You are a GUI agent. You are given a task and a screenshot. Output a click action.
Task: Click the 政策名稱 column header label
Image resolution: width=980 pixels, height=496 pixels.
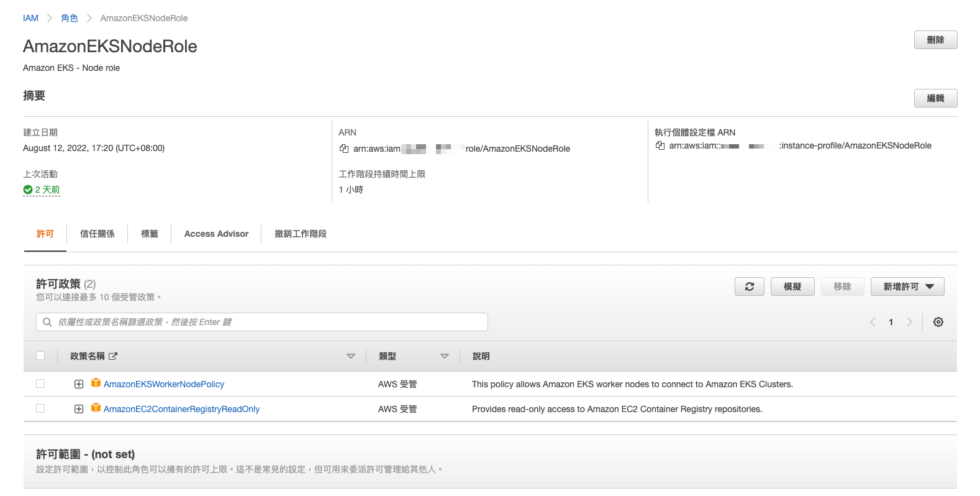click(88, 356)
